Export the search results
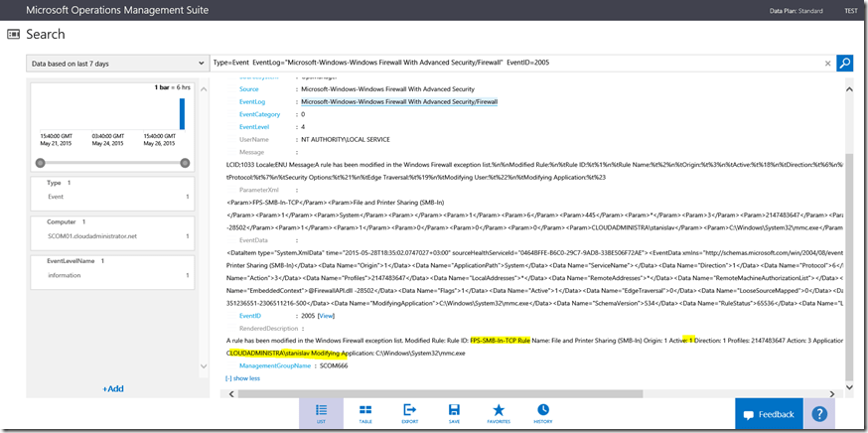Screen dimensions: 868x433 [x=409, y=413]
